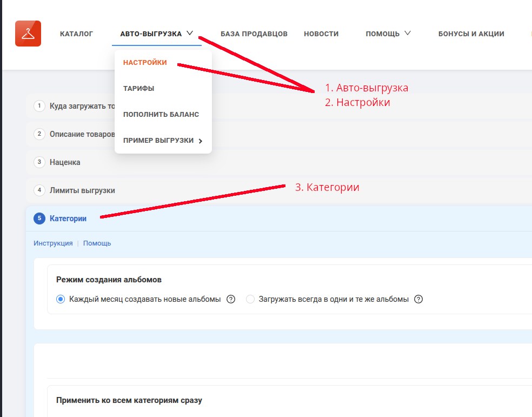Open 'Бонусы и акции' navigation item
The height and width of the screenshot is (417, 532).
(471, 34)
